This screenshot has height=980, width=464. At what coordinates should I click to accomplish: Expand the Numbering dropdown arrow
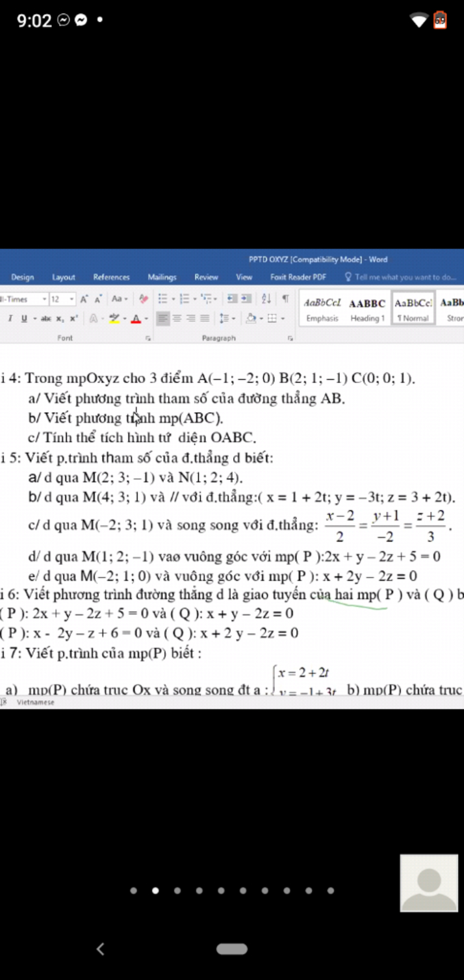coord(195,299)
